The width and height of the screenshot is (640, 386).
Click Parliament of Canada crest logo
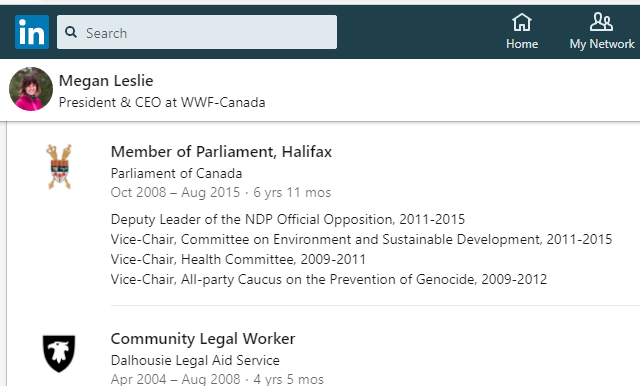click(59, 166)
